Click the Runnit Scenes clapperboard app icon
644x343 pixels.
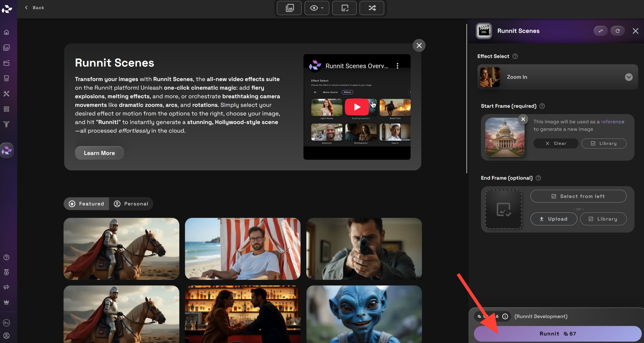pyautogui.click(x=484, y=31)
